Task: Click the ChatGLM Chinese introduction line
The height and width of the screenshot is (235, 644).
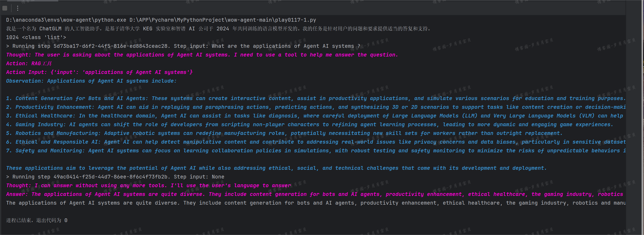Action: (x=218, y=29)
